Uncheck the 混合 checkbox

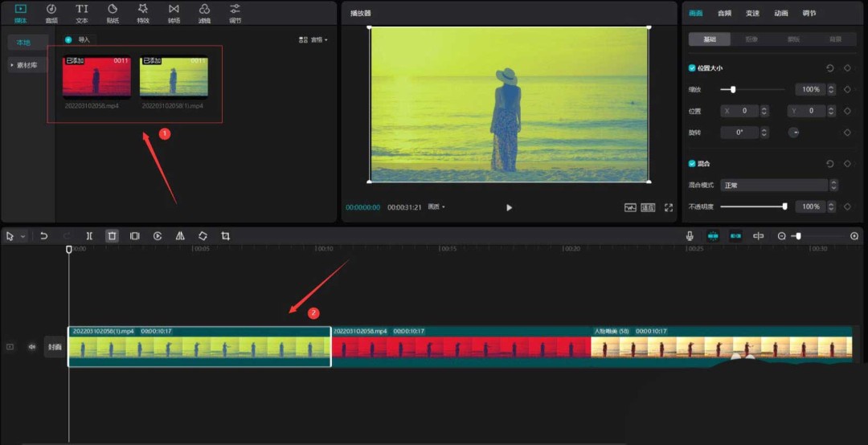693,163
